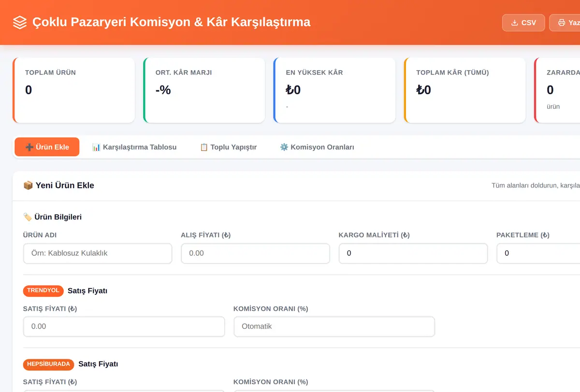The width and height of the screenshot is (580, 392).
Task: Click the Toplam Ürün stat card
Action: coord(73,90)
